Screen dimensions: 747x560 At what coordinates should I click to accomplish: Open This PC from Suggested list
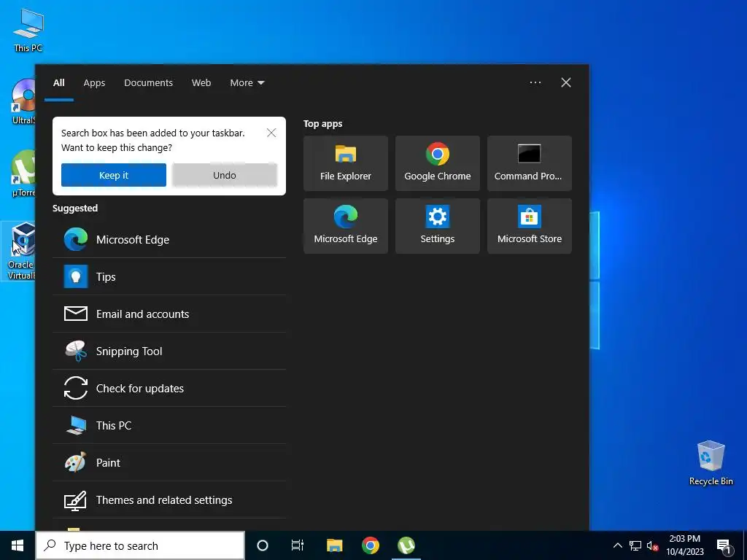(x=169, y=425)
